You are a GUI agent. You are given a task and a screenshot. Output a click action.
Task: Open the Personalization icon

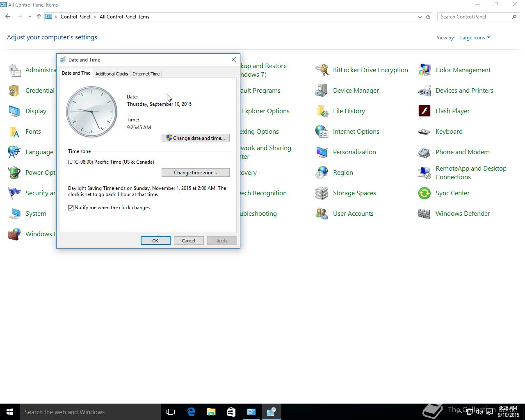[322, 152]
